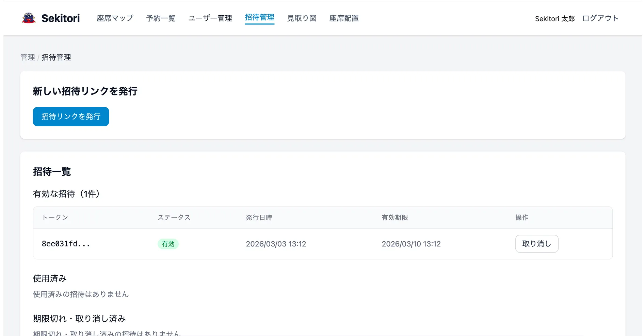Click the 使用済み subheading
The height and width of the screenshot is (336, 644).
coord(50,278)
